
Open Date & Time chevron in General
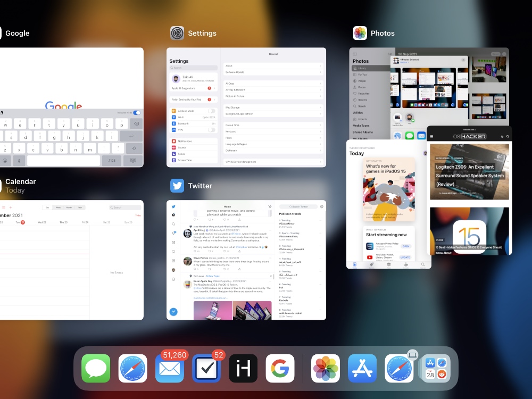point(320,125)
